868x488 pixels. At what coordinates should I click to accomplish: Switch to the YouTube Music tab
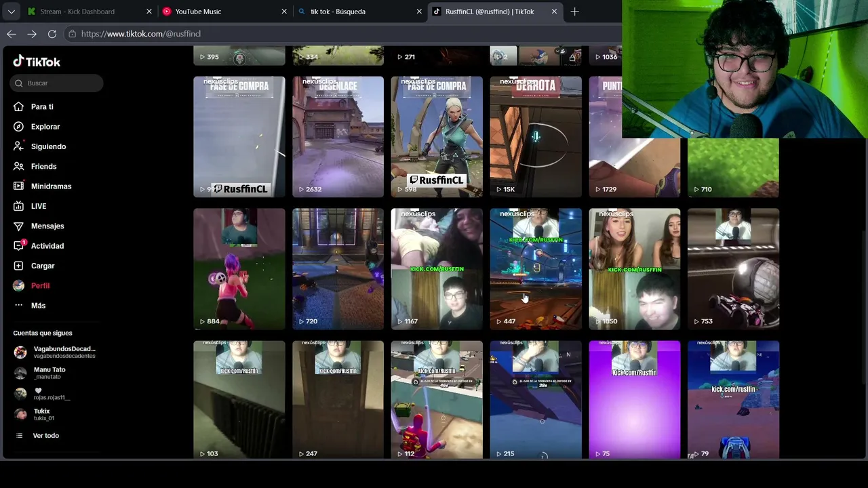click(x=224, y=12)
